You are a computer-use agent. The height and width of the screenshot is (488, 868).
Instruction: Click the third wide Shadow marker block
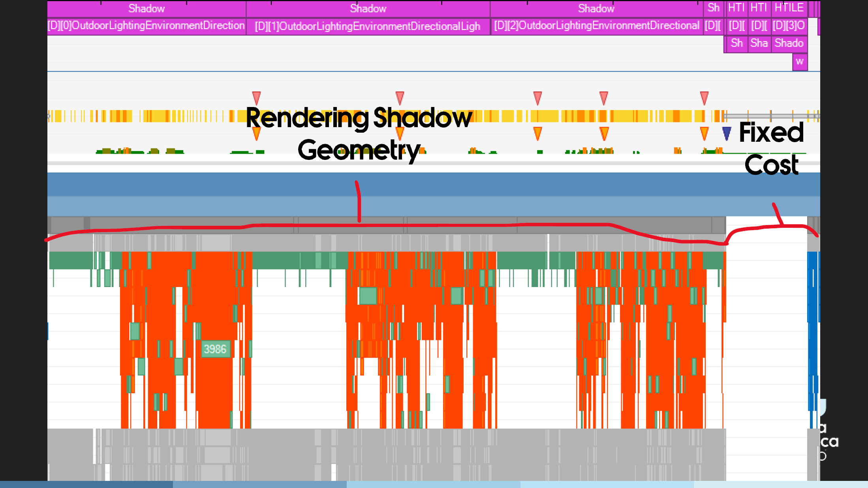(596, 8)
